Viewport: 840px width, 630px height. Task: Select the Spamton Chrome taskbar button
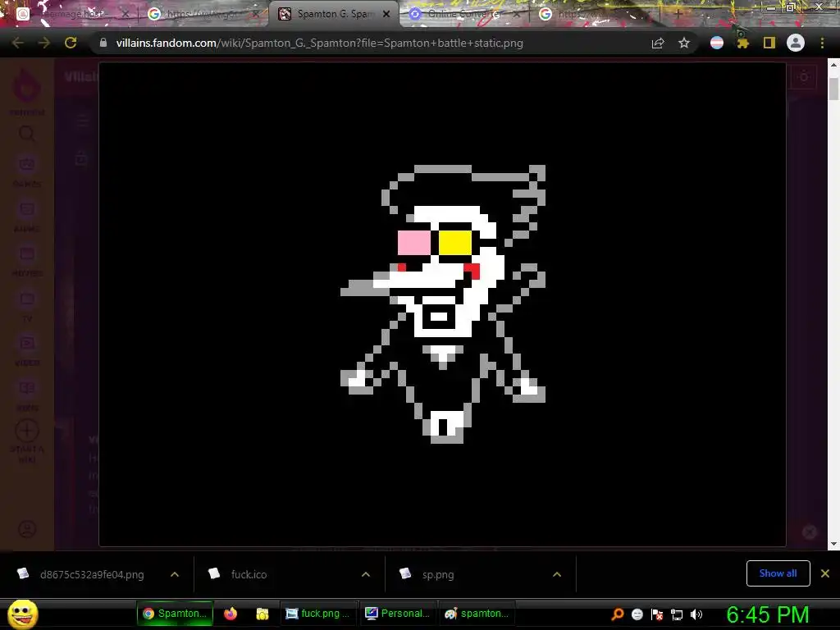176,614
